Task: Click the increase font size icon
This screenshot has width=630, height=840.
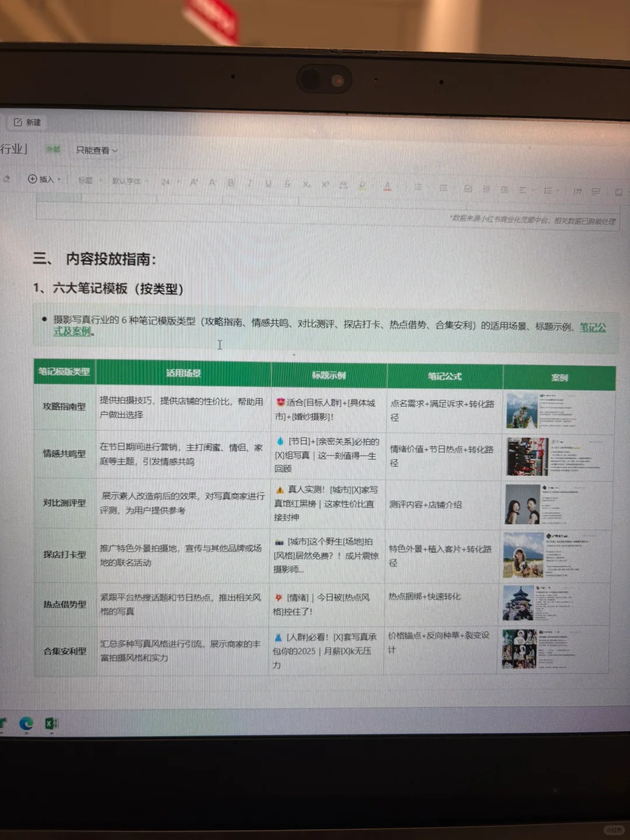Action: pyautogui.click(x=194, y=183)
